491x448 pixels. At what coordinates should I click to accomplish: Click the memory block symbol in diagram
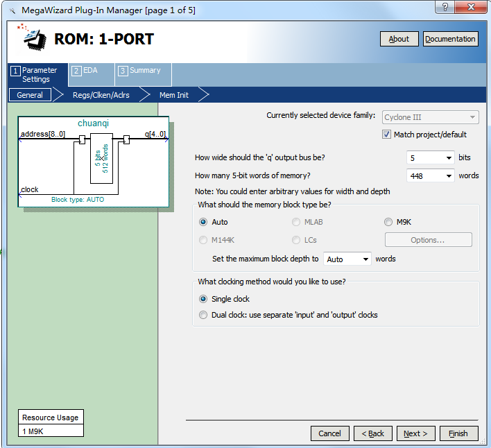(x=101, y=158)
